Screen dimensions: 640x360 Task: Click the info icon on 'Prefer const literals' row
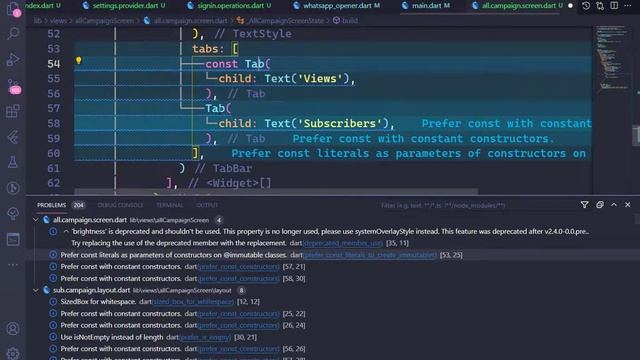click(53, 255)
